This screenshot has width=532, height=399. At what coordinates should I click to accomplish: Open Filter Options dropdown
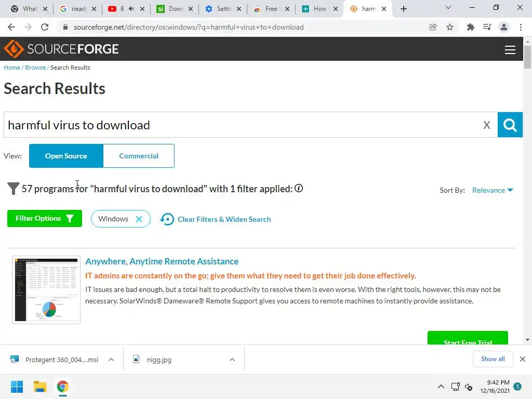(x=45, y=219)
